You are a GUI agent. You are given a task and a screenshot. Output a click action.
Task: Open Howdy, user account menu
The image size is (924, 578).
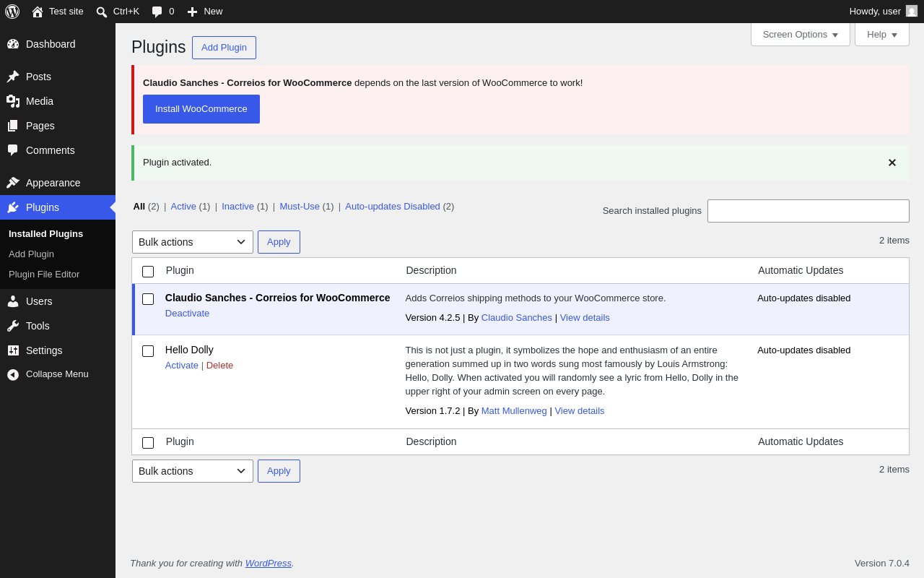click(883, 12)
